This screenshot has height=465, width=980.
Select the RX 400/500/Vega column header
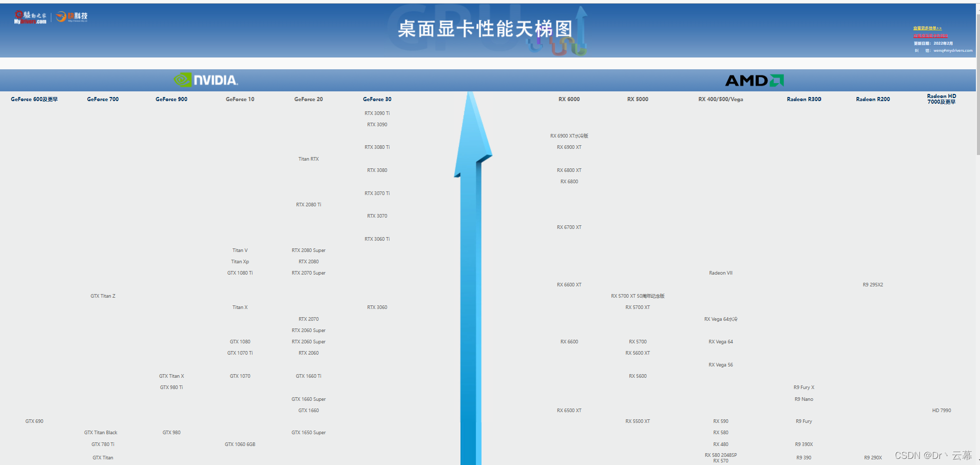pyautogui.click(x=721, y=99)
